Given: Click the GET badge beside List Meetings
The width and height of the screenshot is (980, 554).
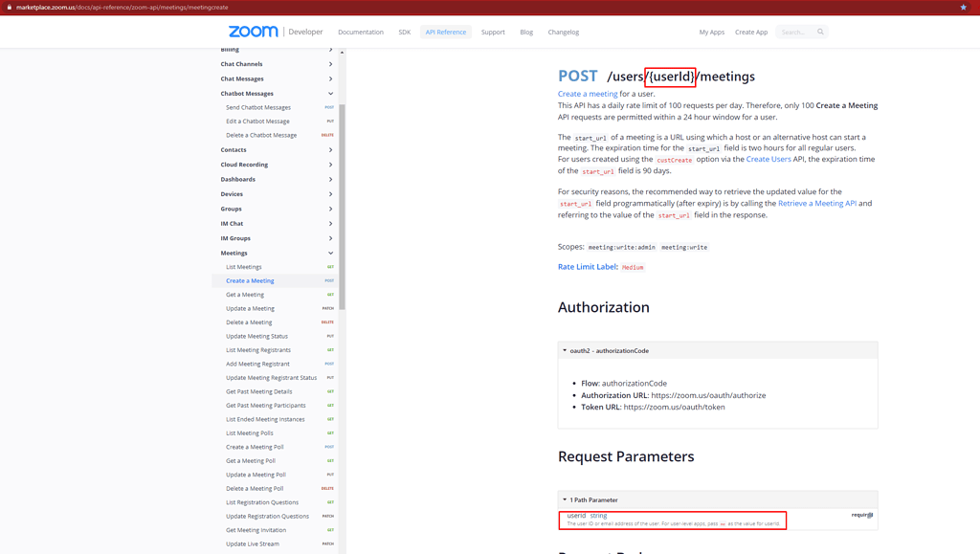Looking at the screenshot, I should [x=330, y=267].
